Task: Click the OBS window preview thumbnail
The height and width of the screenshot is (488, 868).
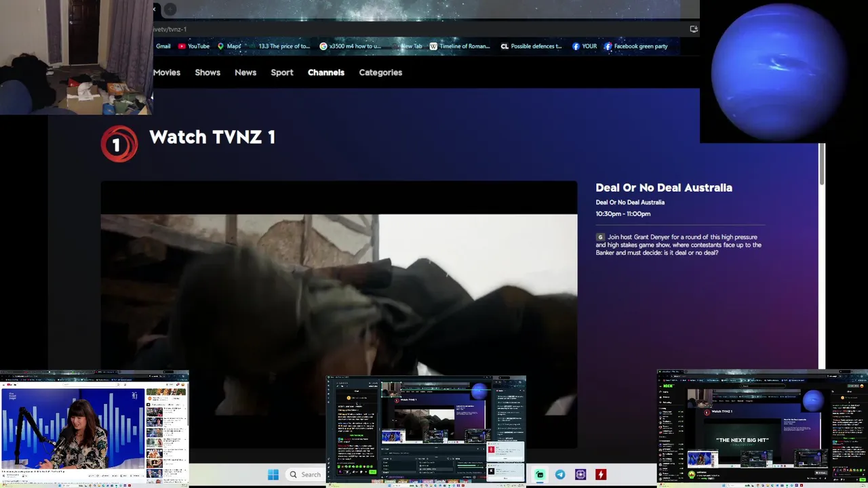Action: [x=427, y=430]
